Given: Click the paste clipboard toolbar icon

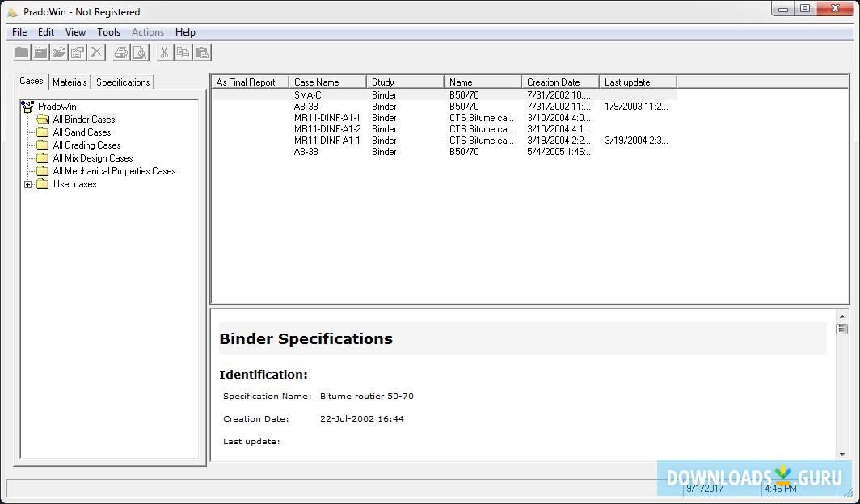Looking at the screenshot, I should click(x=202, y=52).
